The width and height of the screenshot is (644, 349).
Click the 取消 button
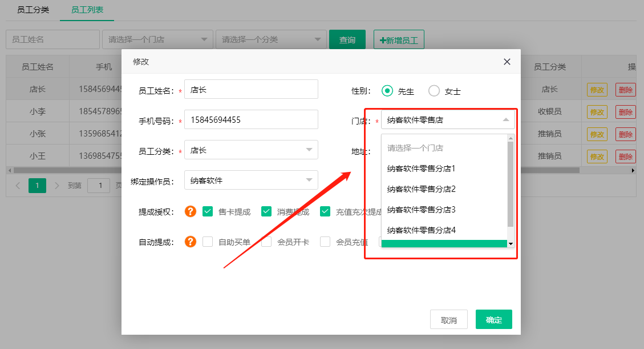coord(449,320)
